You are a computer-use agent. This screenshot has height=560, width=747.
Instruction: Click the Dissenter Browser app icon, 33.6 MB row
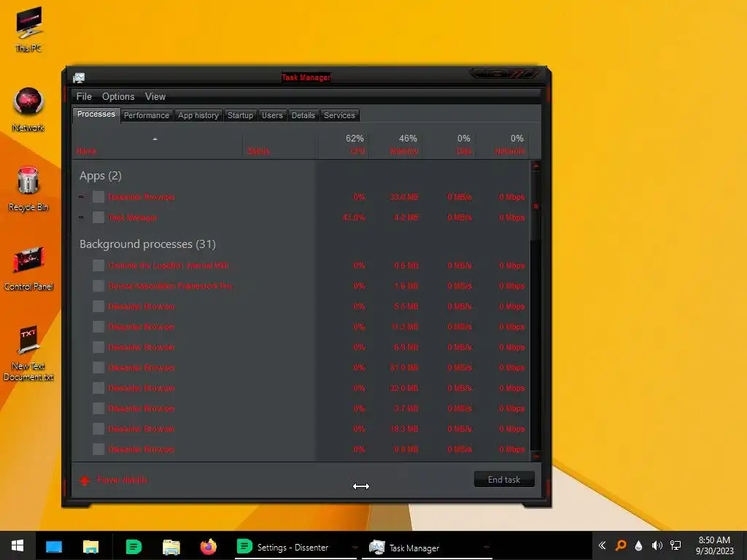point(98,197)
